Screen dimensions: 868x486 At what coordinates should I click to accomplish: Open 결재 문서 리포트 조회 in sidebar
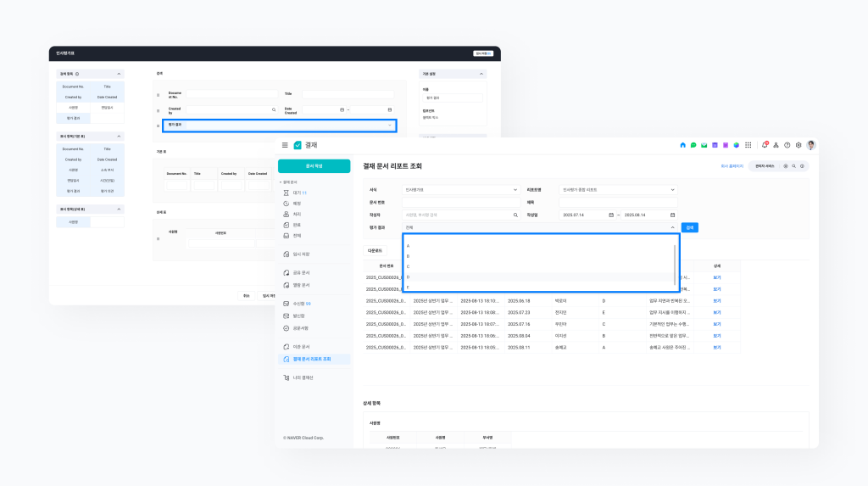tap(315, 360)
